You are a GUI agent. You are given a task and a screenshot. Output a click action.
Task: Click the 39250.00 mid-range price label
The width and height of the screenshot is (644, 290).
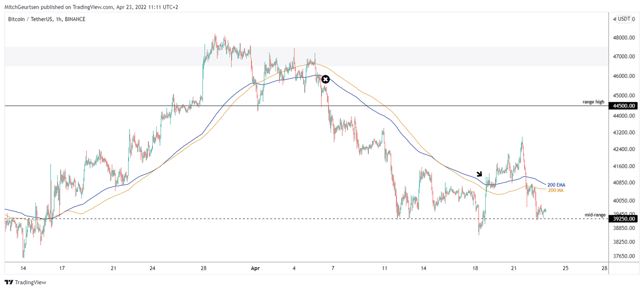point(623,219)
